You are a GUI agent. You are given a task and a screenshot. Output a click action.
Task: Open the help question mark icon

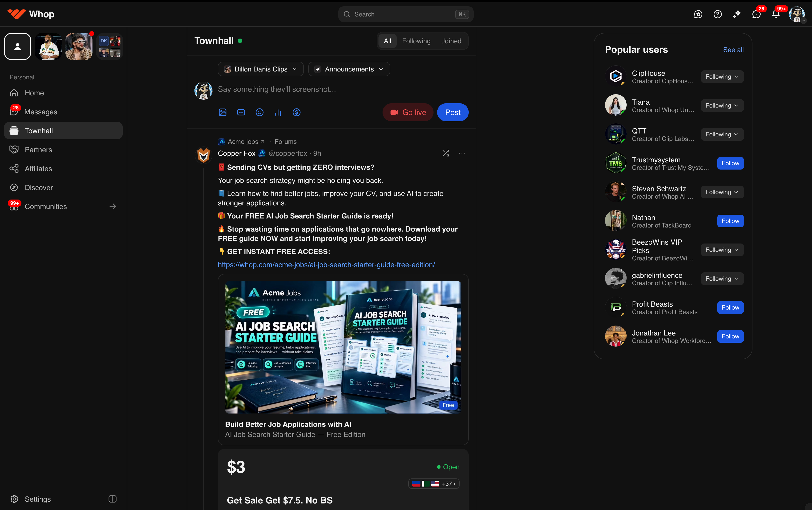pos(717,14)
